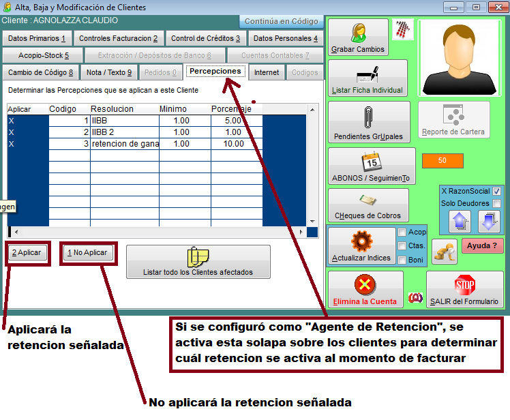Click the Minimo column header
Screen dimensions: 510x420
[x=185, y=109]
